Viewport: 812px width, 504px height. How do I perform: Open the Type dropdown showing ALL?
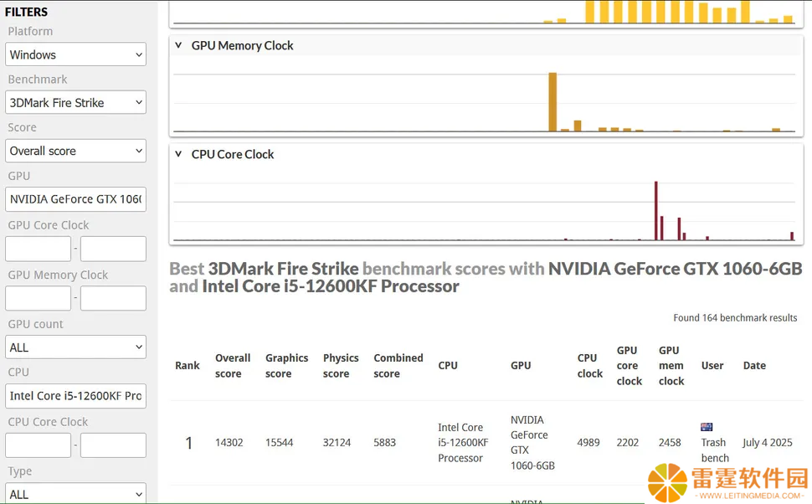75,494
